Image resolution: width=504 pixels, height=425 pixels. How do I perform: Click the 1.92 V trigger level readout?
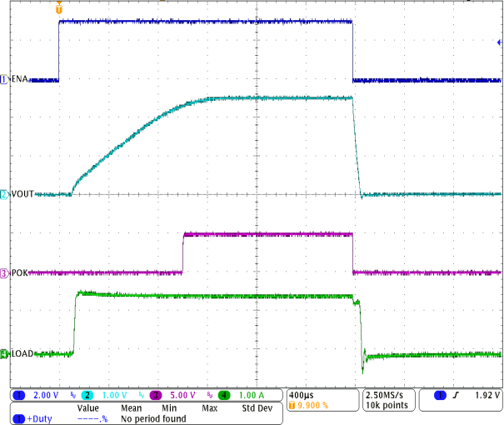click(487, 395)
